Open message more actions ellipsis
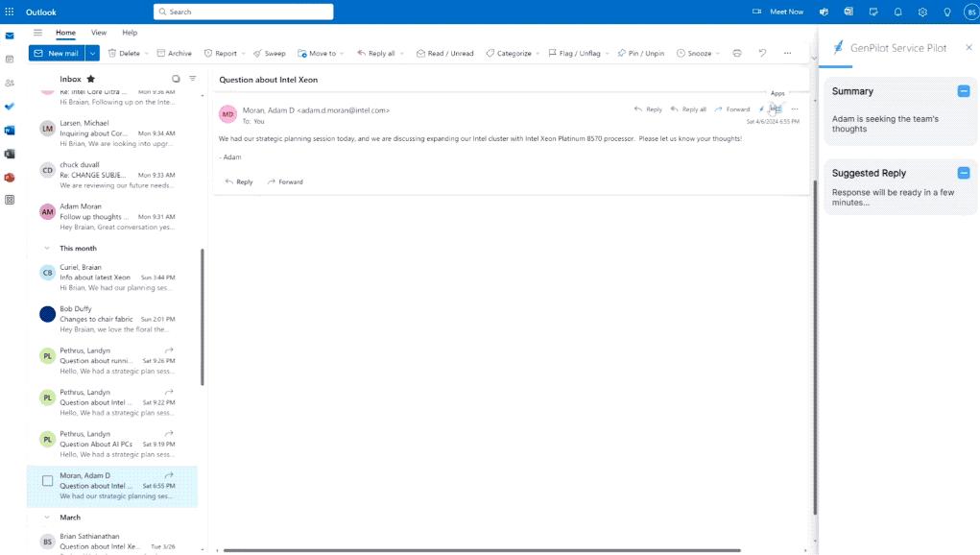Screen dimensions: 980x555 (x=795, y=109)
